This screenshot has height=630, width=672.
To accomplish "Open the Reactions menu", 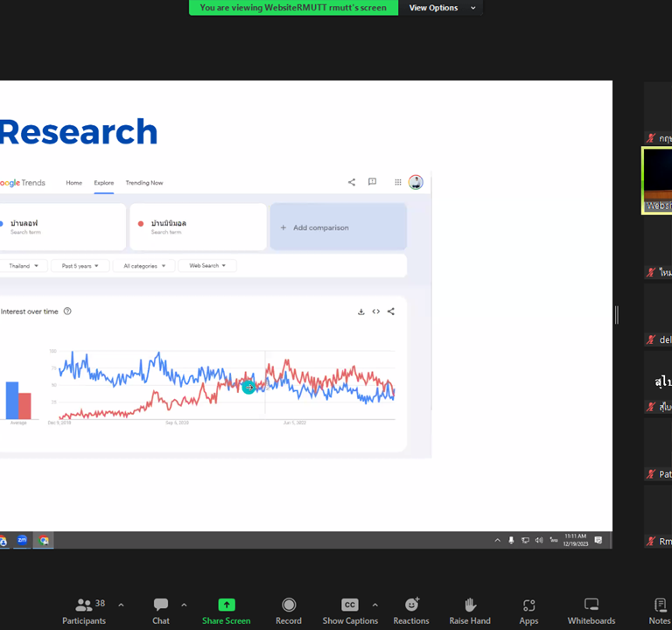I will (411, 612).
